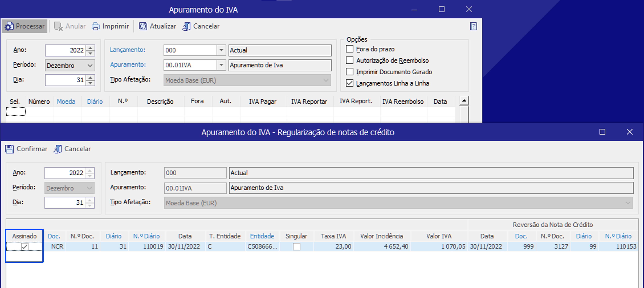Click the upper grid scrollbar up arrow
Viewport: 644px width, 288px height.
464,101
